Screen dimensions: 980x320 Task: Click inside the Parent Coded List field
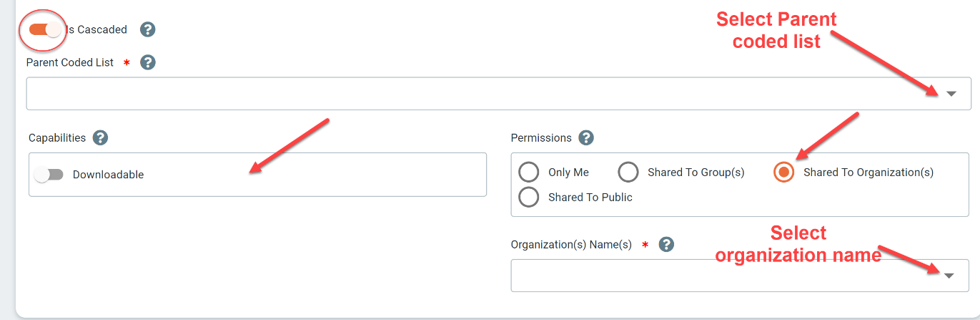[x=498, y=94]
